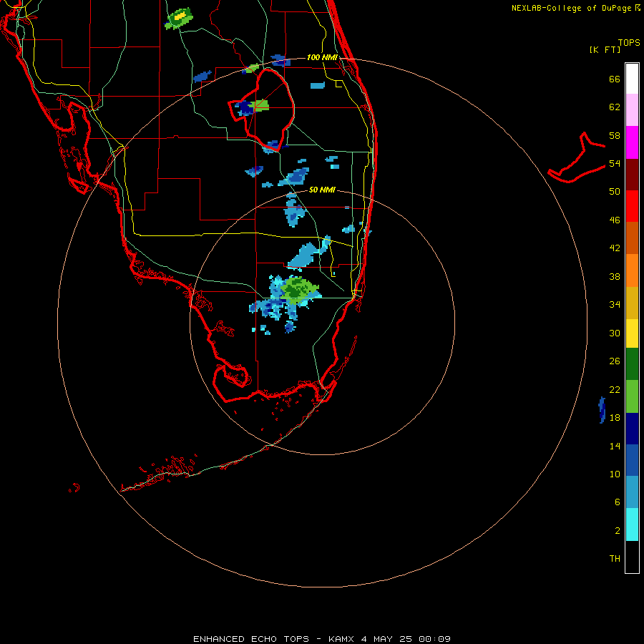Screen dimensions: 644x644
Task: Click the legend value "62"
Action: 615,107
